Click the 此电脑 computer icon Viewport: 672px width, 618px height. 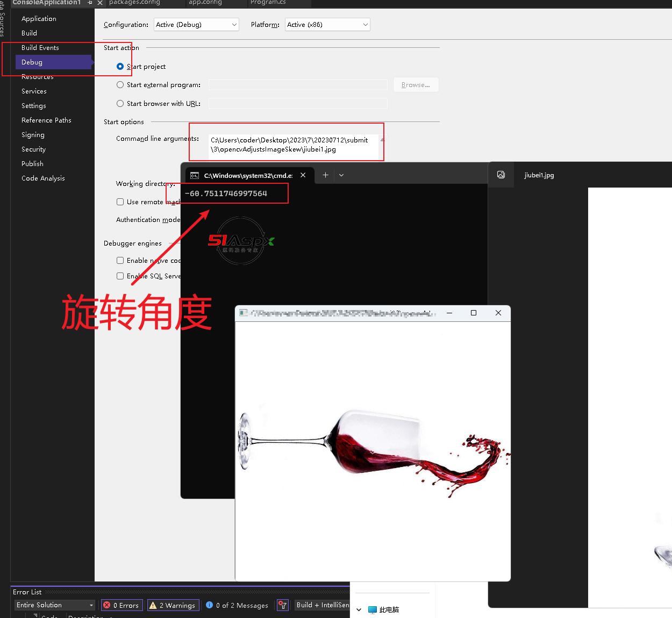click(x=372, y=610)
